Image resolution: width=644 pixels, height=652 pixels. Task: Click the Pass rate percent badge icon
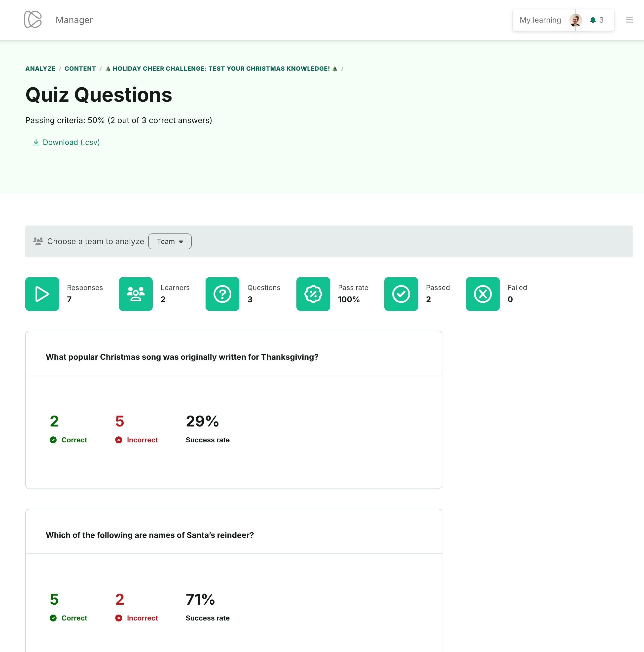(x=313, y=294)
